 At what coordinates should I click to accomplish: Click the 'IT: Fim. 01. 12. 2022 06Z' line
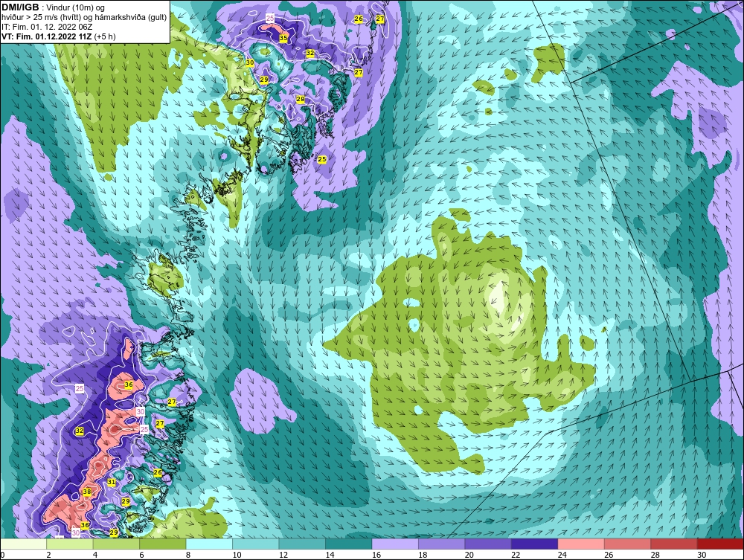[x=47, y=27]
